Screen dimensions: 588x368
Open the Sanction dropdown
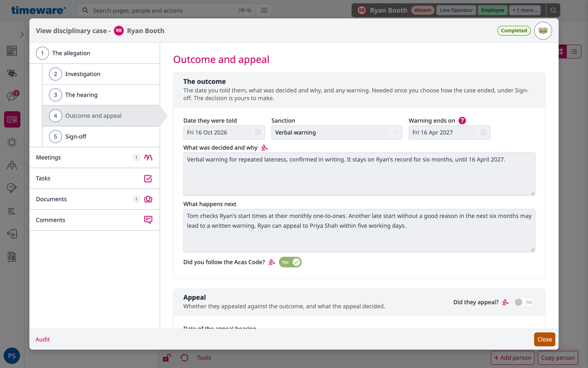(337, 132)
